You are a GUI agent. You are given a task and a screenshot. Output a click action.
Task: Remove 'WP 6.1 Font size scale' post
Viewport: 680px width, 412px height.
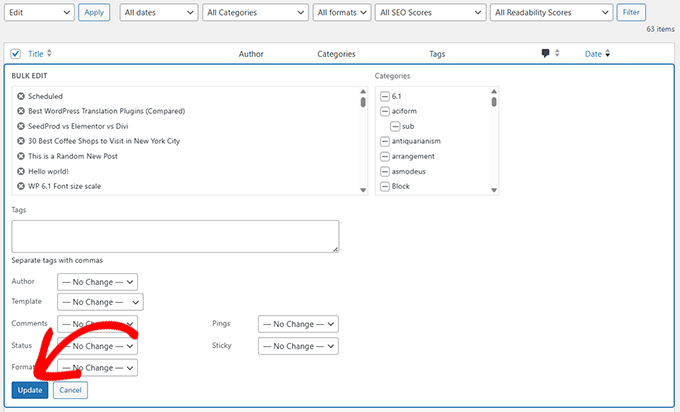pos(21,186)
